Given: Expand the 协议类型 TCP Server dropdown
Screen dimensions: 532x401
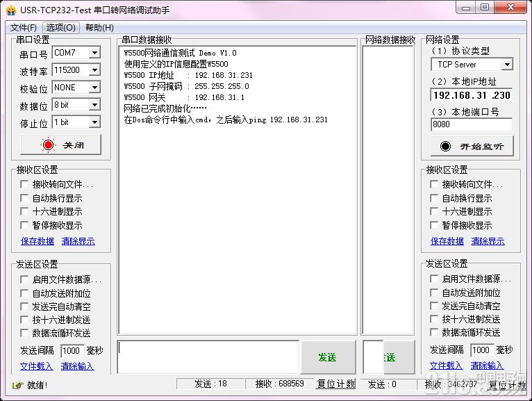Looking at the screenshot, I should pos(507,64).
